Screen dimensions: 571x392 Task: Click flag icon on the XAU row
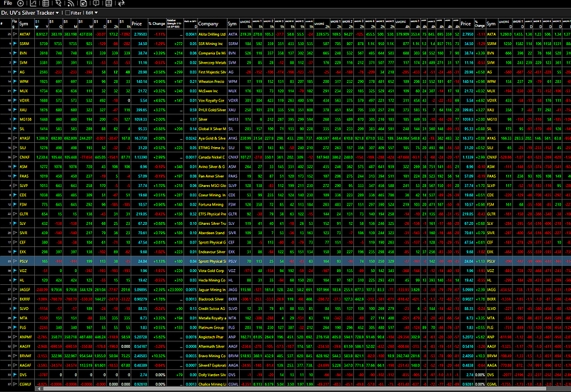click(15, 110)
